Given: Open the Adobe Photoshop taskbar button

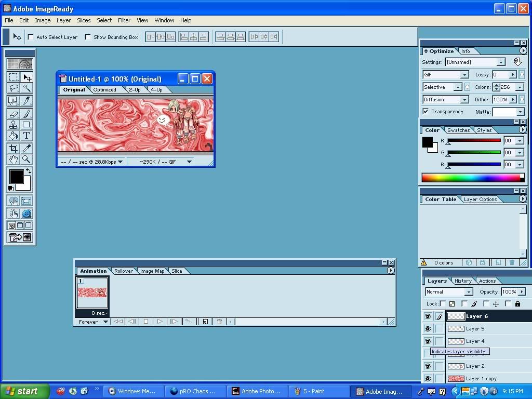Looking at the screenshot, I should click(257, 391).
